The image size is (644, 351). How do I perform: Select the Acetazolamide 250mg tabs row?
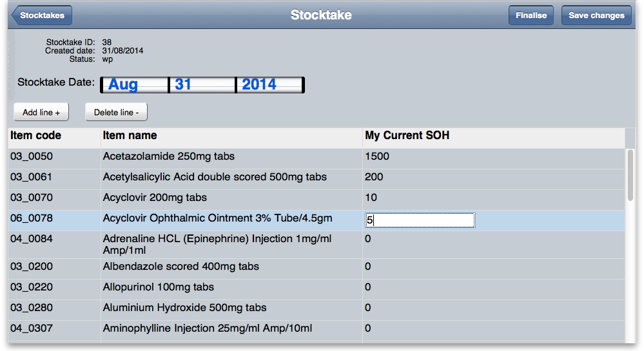click(x=169, y=157)
